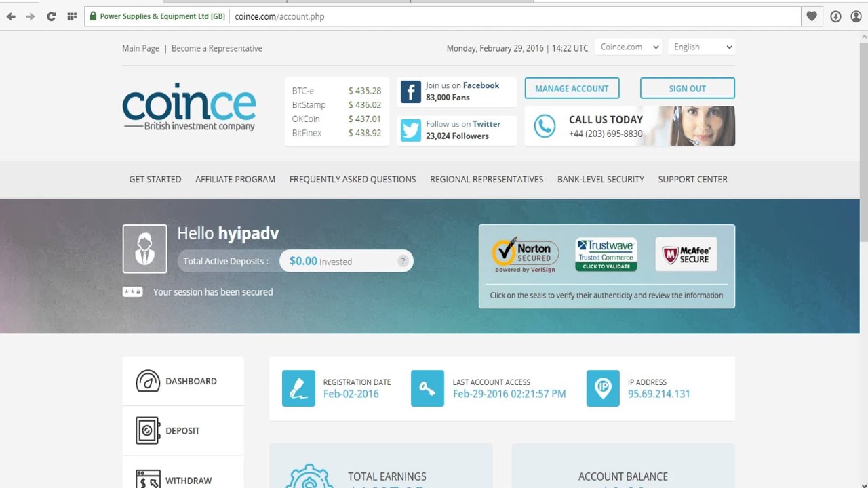Click the Facebook logo icon
Screen dimensions: 868x488
(x=411, y=91)
